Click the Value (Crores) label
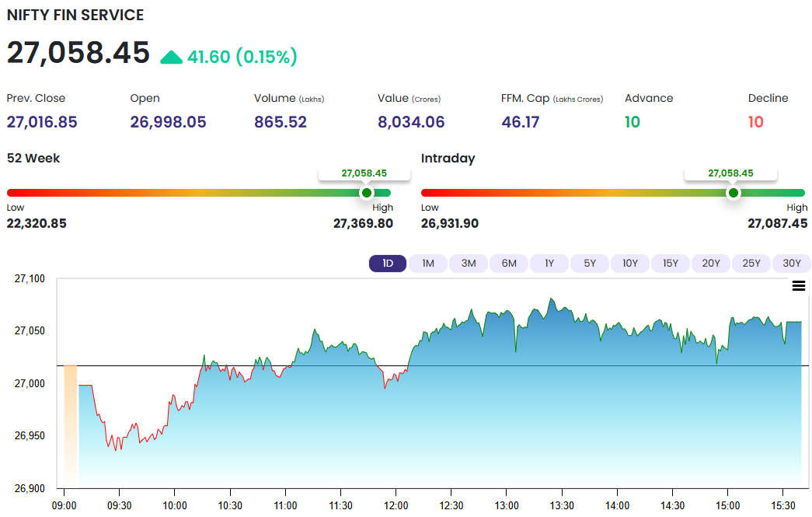The image size is (812, 517). [409, 98]
